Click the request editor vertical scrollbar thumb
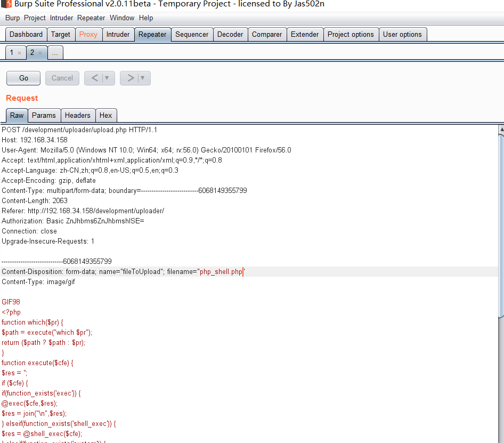504x443 pixels. [x=501, y=226]
